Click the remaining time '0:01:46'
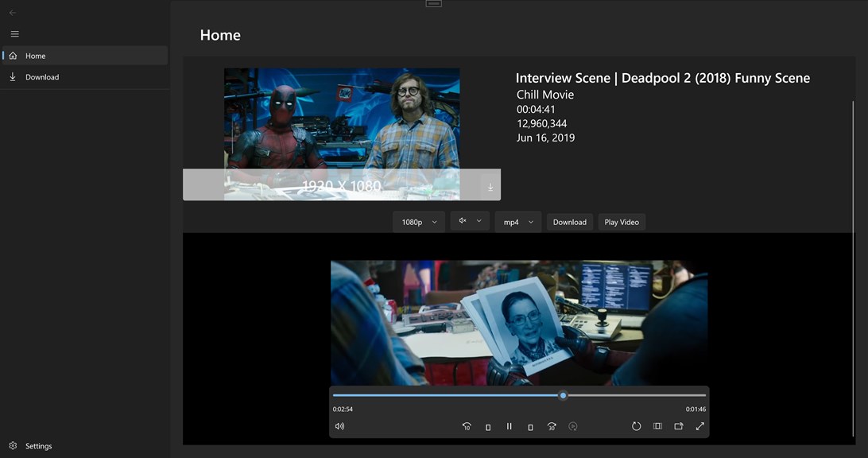The image size is (868, 458). coord(696,409)
